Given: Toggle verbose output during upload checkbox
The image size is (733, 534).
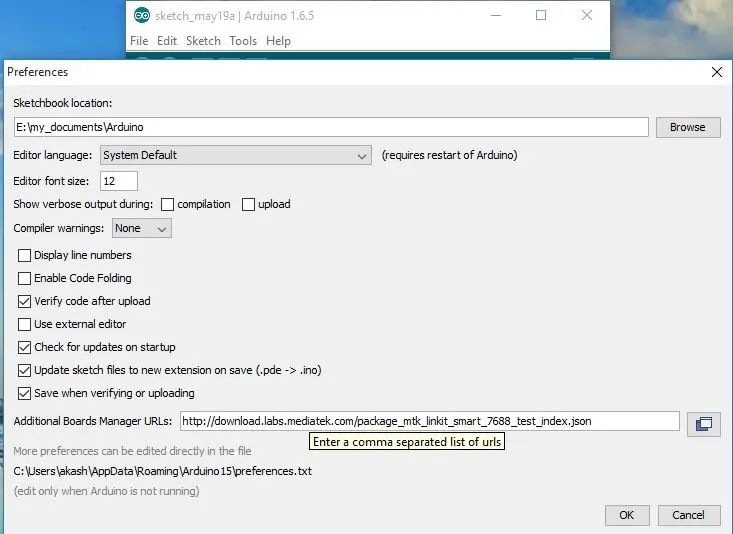Looking at the screenshot, I should pyautogui.click(x=248, y=204).
